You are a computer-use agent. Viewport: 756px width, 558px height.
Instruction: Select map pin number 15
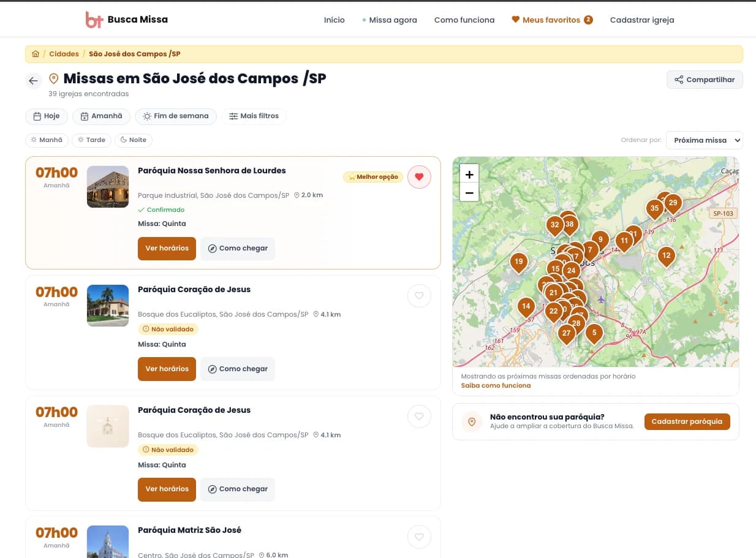(554, 268)
